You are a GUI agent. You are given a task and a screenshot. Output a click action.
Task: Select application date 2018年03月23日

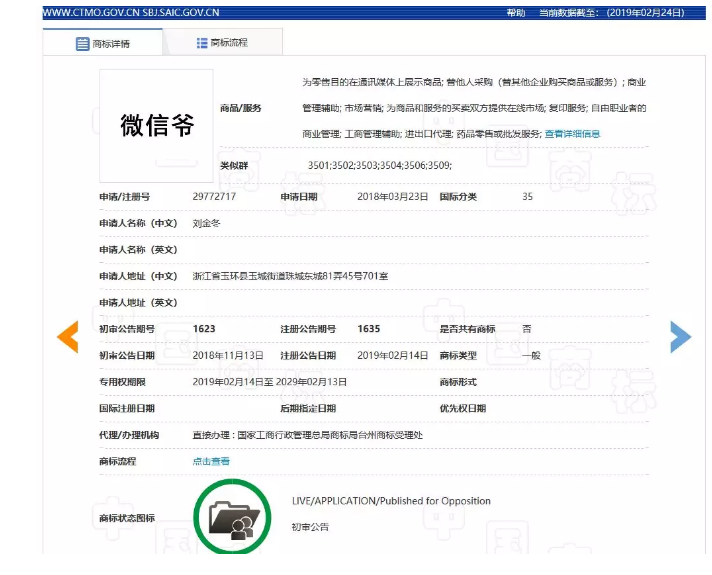click(392, 196)
